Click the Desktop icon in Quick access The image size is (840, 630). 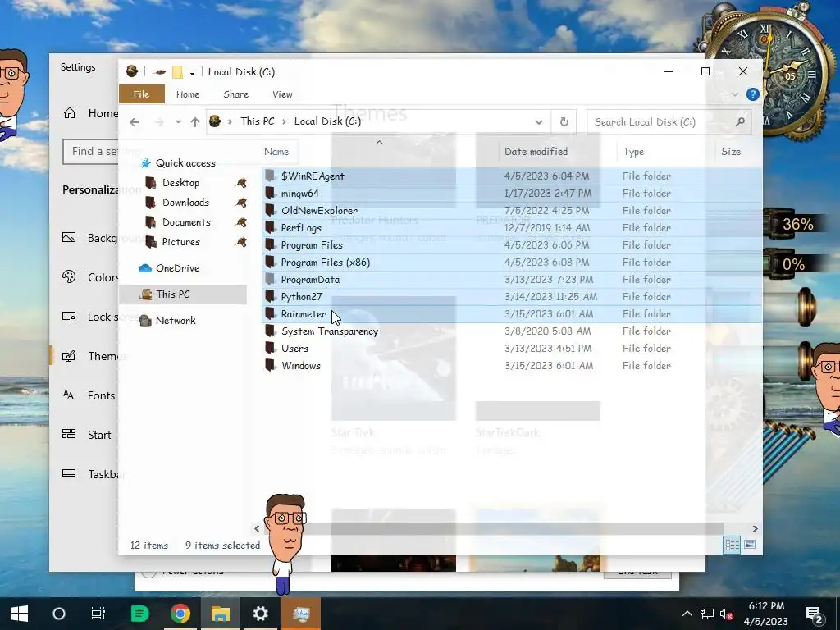[x=151, y=183]
